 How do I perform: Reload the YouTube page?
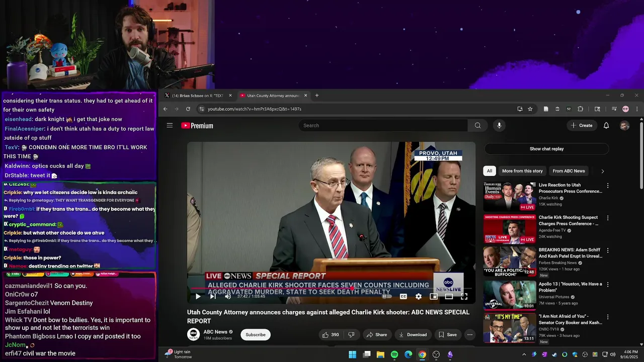(x=188, y=109)
